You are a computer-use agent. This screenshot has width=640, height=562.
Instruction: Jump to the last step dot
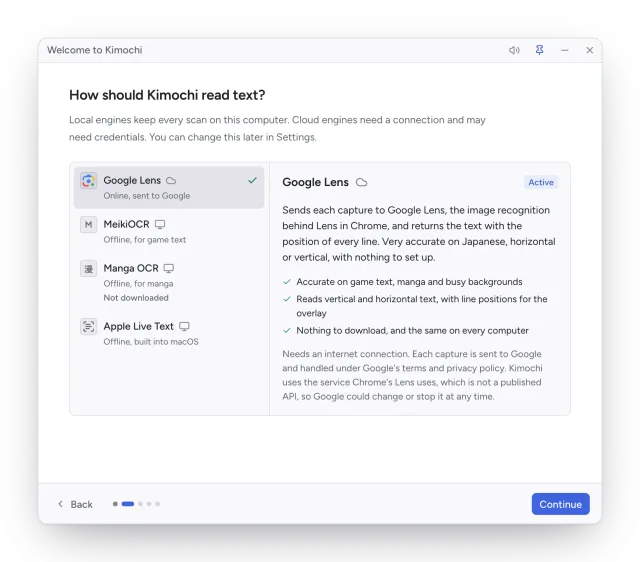(x=158, y=504)
